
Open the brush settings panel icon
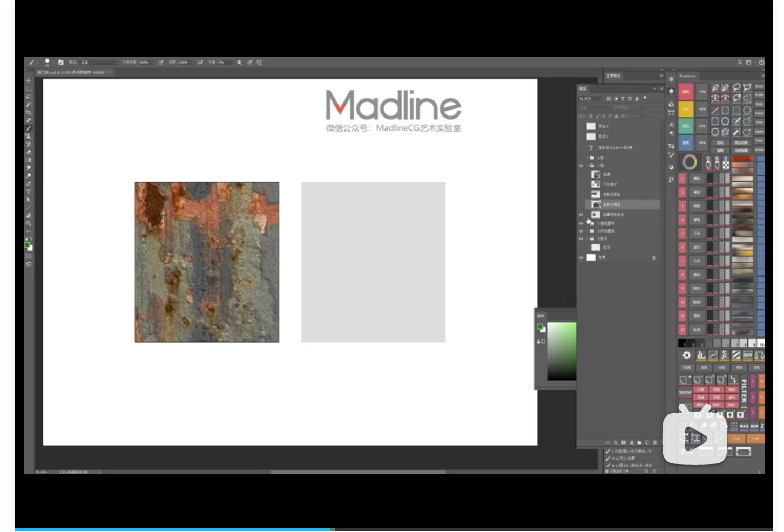60,63
